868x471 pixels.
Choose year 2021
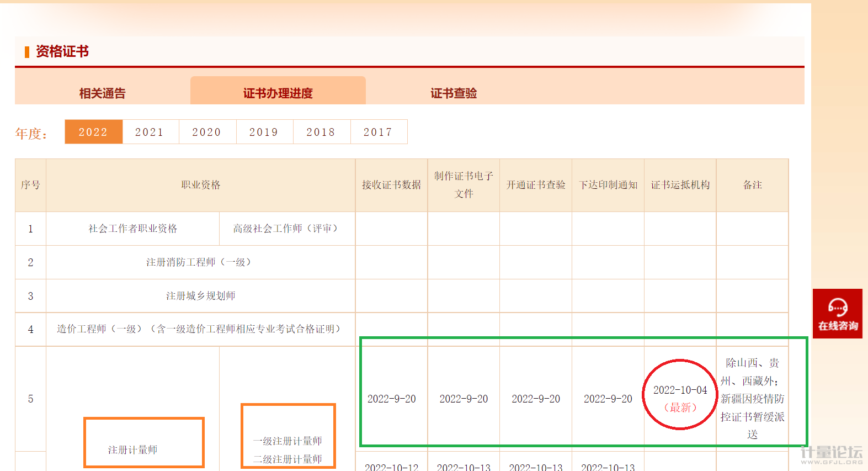(150, 132)
